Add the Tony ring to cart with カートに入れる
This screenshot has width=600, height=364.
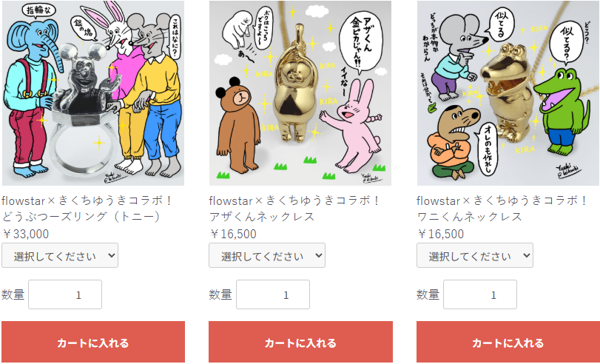[x=93, y=342]
